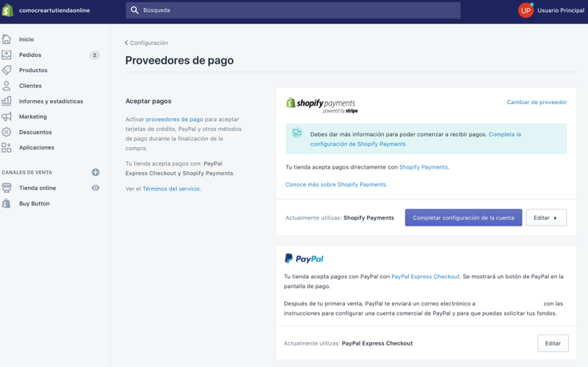
Task: Go back to Configuración
Action: pyautogui.click(x=146, y=43)
